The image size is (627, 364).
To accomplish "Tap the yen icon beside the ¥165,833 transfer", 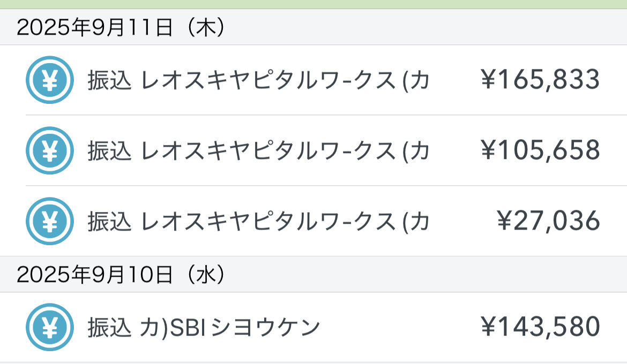I will point(49,80).
